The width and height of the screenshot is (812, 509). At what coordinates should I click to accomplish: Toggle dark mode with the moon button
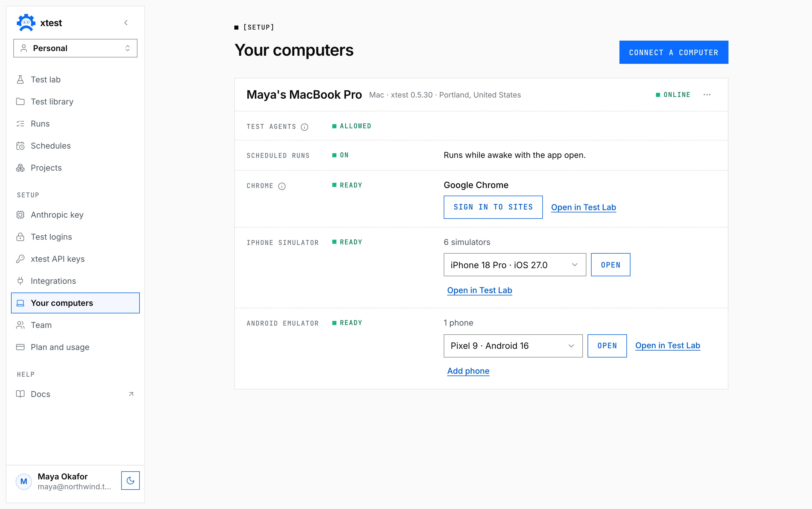click(130, 480)
